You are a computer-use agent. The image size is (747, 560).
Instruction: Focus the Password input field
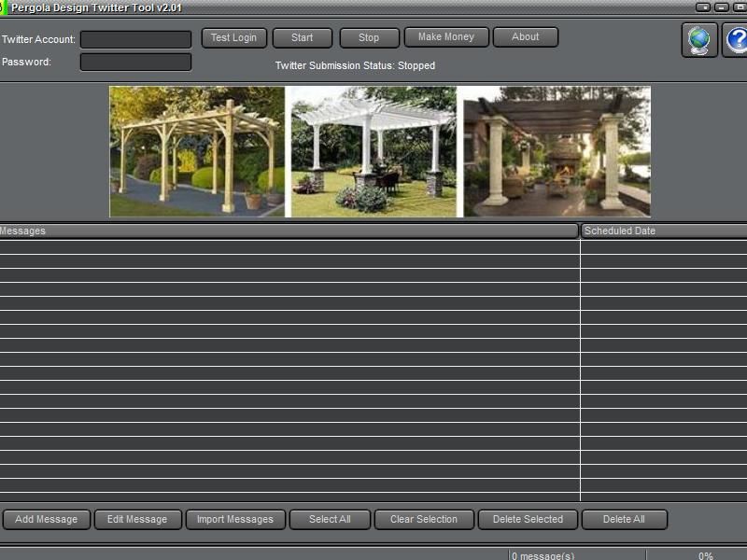point(135,62)
